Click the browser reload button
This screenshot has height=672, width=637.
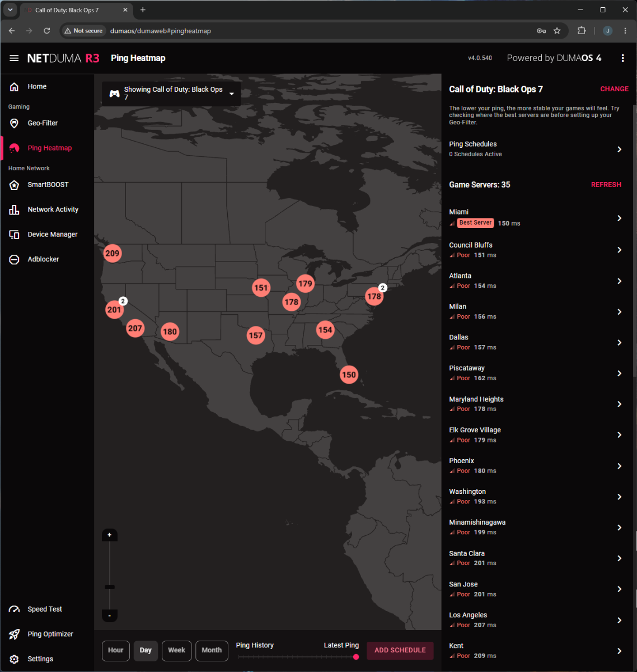click(47, 31)
